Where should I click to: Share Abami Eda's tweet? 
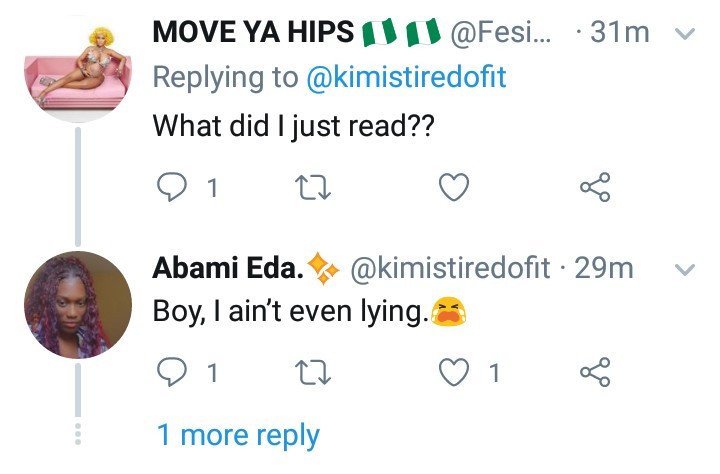point(595,372)
